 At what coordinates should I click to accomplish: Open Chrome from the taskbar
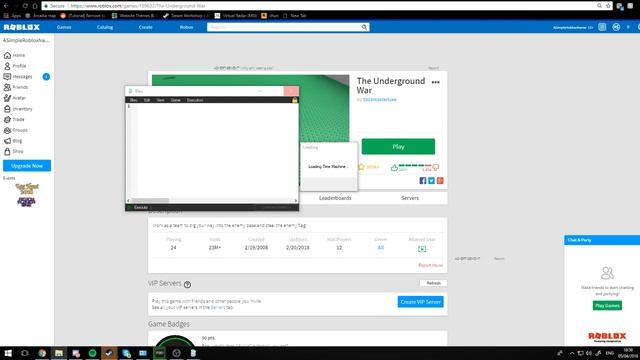tap(42, 353)
